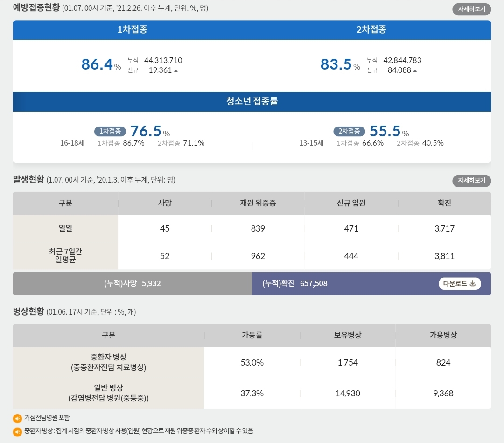Click the orange speaker icon beside 중환자 병상 note
Image resolution: width=504 pixels, height=443 pixels.
point(17,431)
